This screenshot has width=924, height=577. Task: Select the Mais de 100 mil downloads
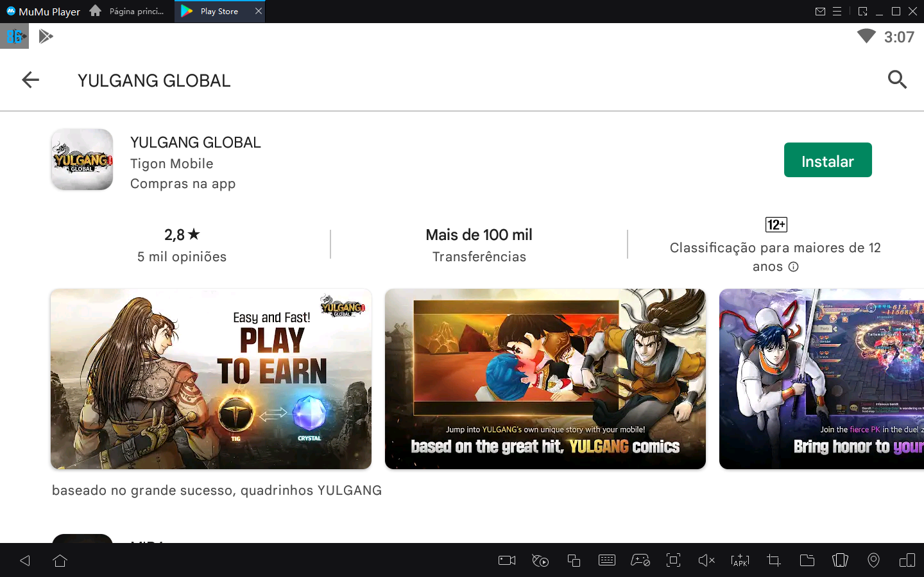[479, 235]
